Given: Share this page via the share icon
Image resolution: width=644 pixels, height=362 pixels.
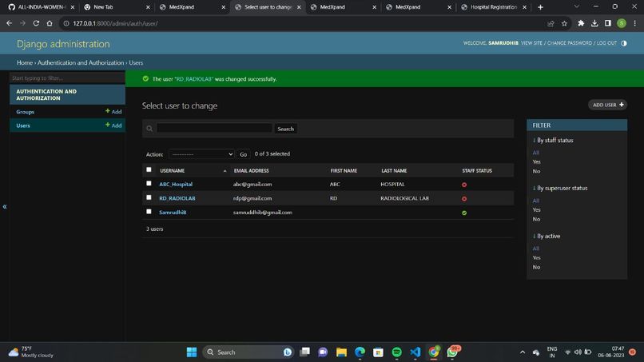Looking at the screenshot, I should pyautogui.click(x=551, y=23).
